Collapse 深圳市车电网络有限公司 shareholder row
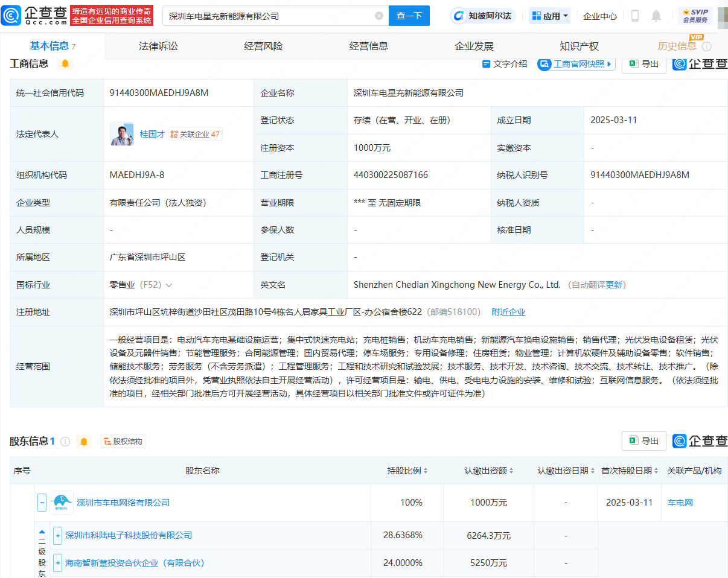728x578 pixels. tap(42, 503)
